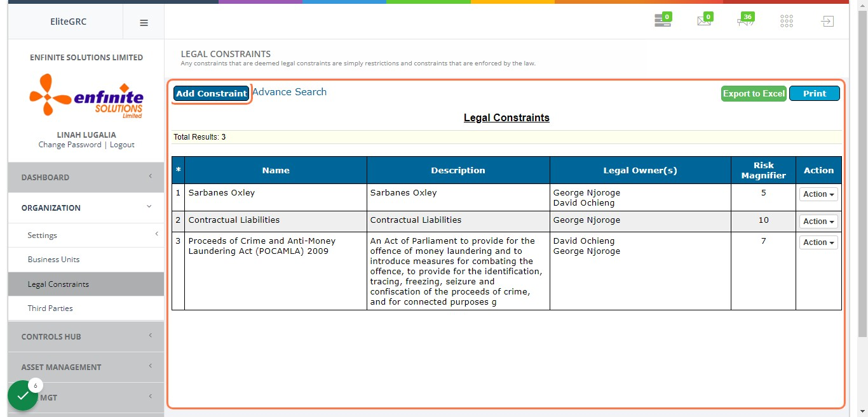Click the risk magnifier value 7
The image size is (868, 417).
pyautogui.click(x=763, y=241)
